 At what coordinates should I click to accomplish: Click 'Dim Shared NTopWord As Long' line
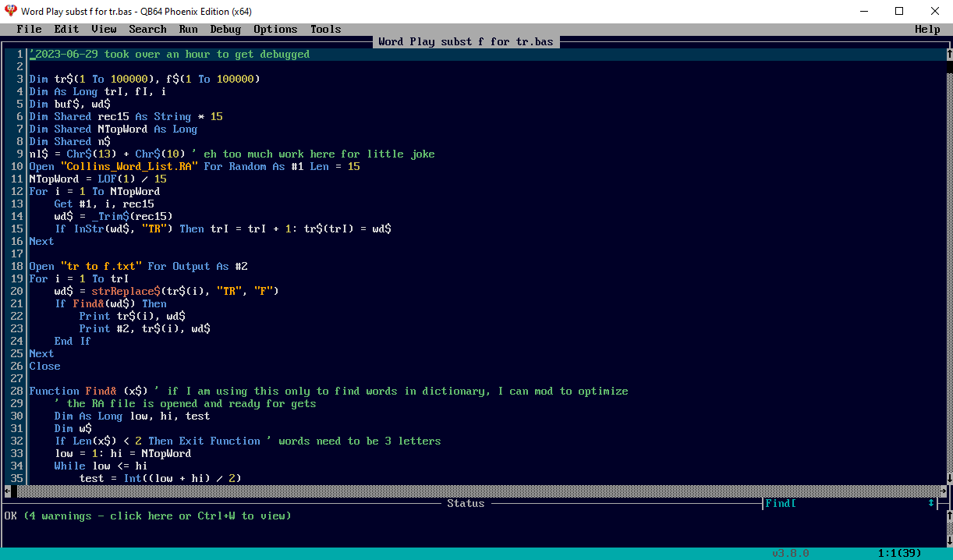click(x=113, y=129)
